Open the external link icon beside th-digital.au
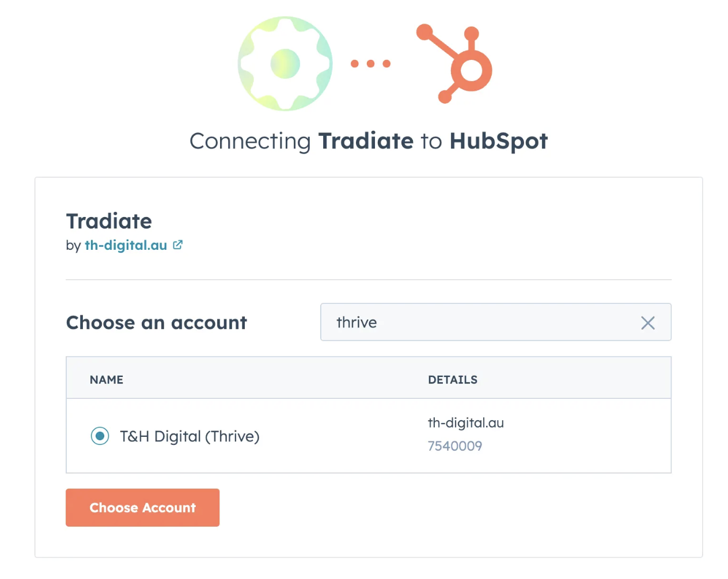 click(x=178, y=245)
